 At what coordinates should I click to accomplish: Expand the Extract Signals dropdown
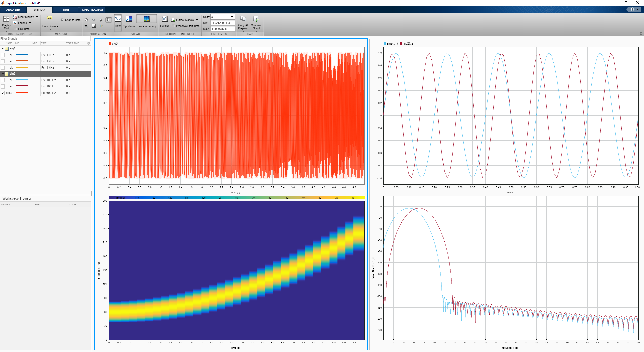pyautogui.click(x=197, y=20)
